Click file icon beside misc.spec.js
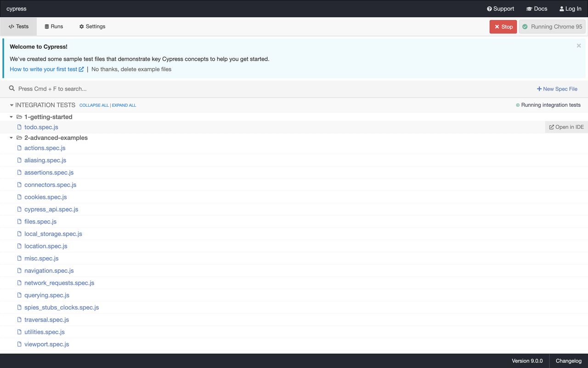The height and width of the screenshot is (368, 588). (x=19, y=259)
